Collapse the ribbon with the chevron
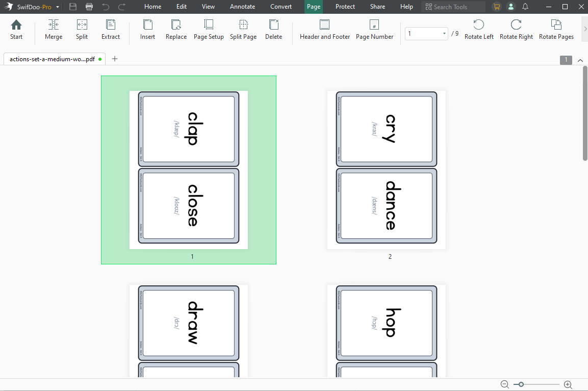The height and width of the screenshot is (391, 588). point(580,60)
